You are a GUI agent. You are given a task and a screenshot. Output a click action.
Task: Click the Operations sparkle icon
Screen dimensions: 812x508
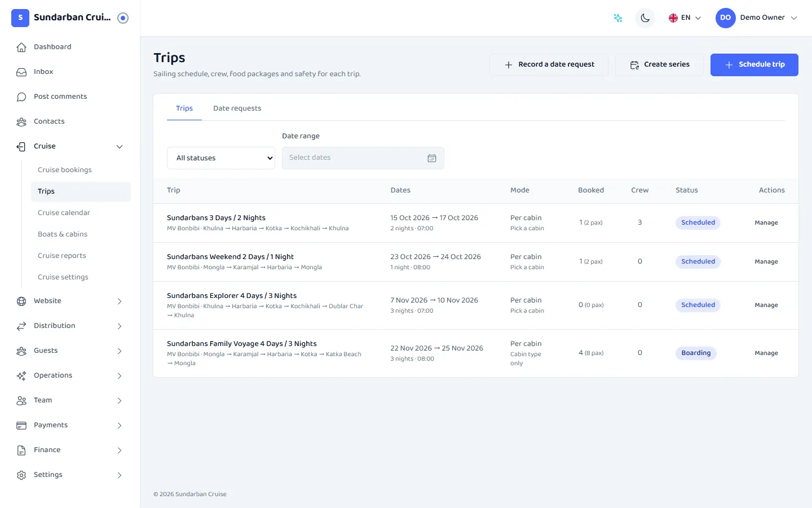21,375
